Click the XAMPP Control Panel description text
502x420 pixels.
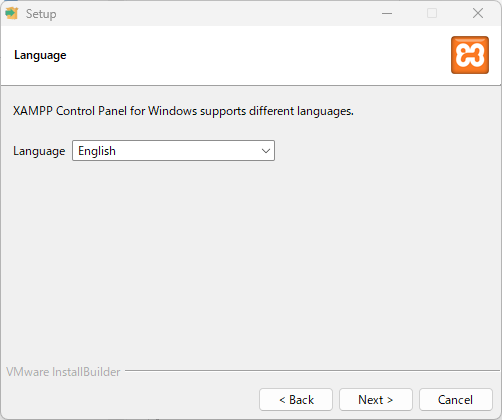[x=183, y=111]
